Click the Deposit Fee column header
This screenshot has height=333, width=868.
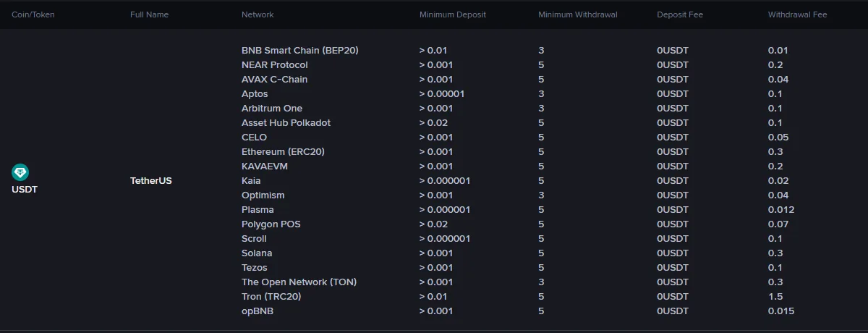coord(680,14)
